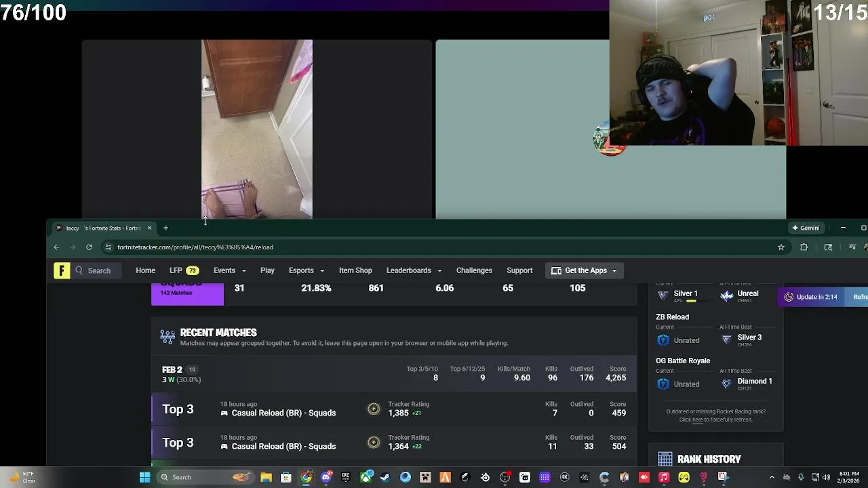This screenshot has height=488, width=868.
Task: Click the Unreal all-time best rank badge
Action: (x=727, y=296)
